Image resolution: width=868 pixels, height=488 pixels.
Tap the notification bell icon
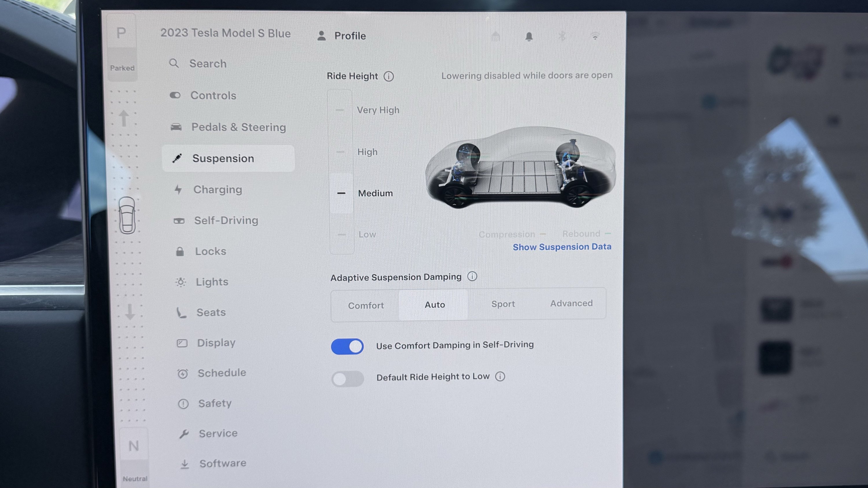coord(529,36)
